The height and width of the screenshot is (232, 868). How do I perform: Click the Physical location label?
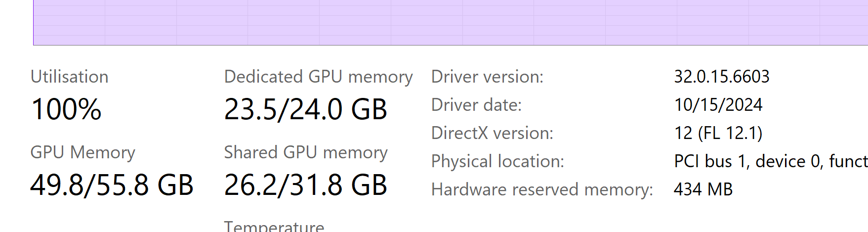[x=497, y=161]
